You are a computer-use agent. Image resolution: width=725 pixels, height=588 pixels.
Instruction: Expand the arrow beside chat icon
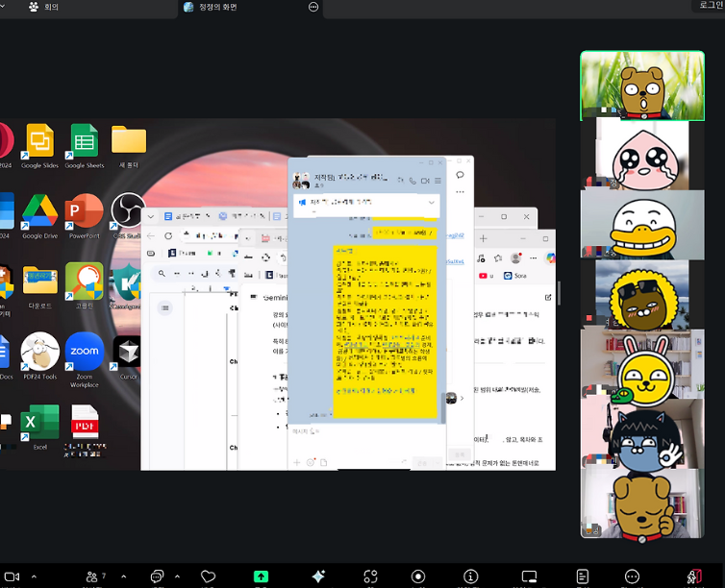(x=176, y=577)
